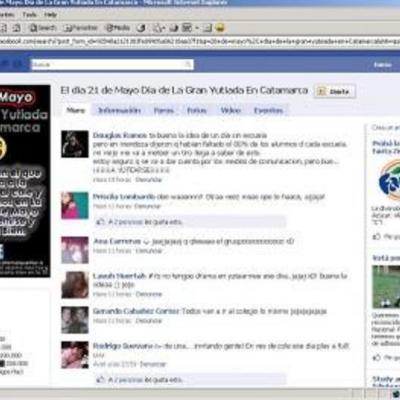Open the Tools menu

pyautogui.click(x=29, y=15)
